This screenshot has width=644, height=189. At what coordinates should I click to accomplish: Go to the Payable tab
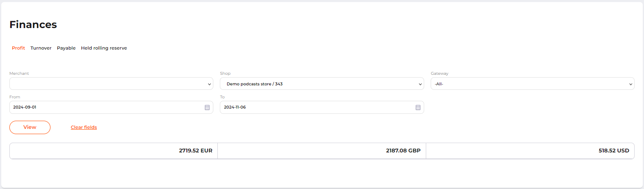(x=66, y=48)
